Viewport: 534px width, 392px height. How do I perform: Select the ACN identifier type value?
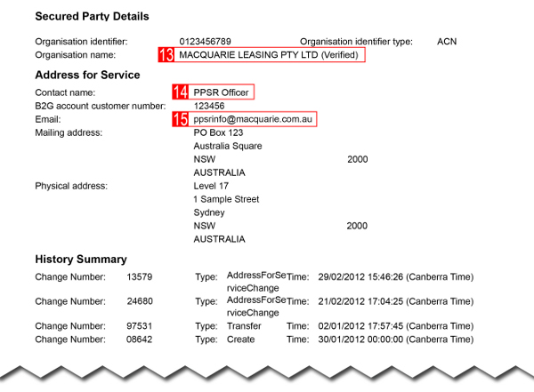click(447, 42)
